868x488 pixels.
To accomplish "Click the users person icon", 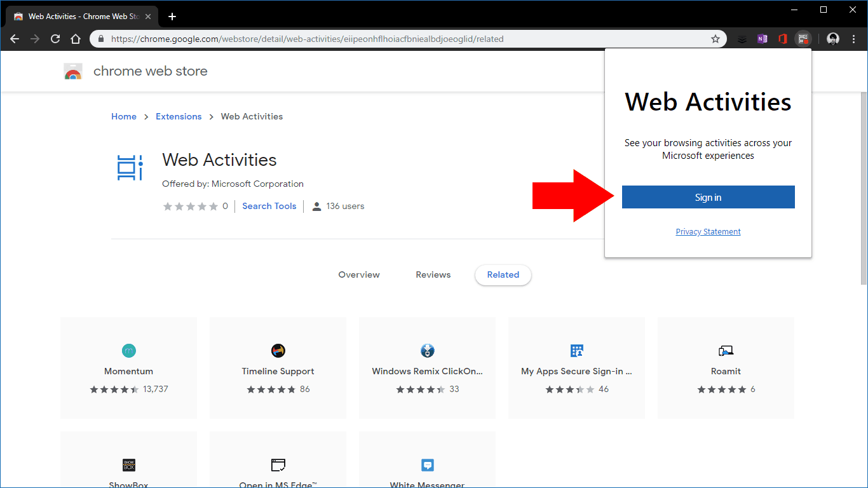I will click(x=316, y=207).
